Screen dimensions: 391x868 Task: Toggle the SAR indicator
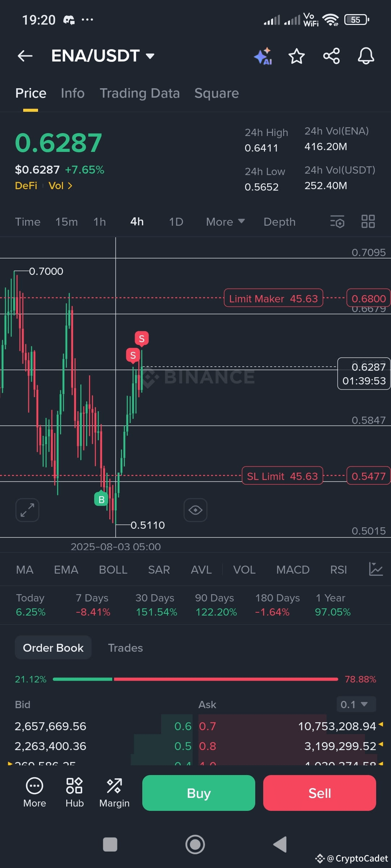pyautogui.click(x=159, y=570)
